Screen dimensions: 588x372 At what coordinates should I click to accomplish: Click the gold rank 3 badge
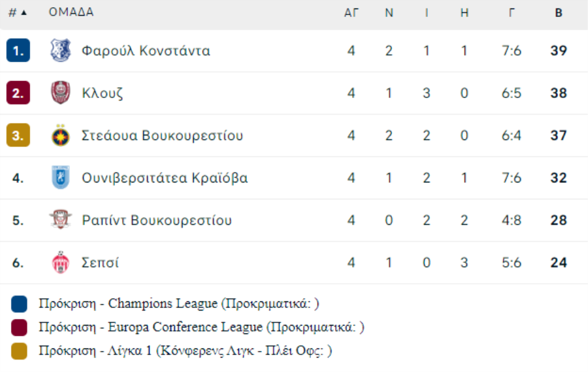[18, 135]
